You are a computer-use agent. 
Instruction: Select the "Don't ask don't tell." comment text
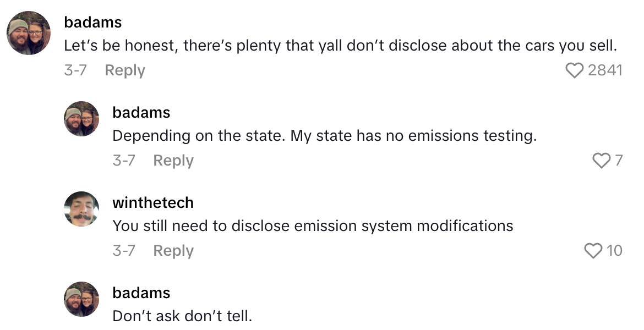[182, 316]
